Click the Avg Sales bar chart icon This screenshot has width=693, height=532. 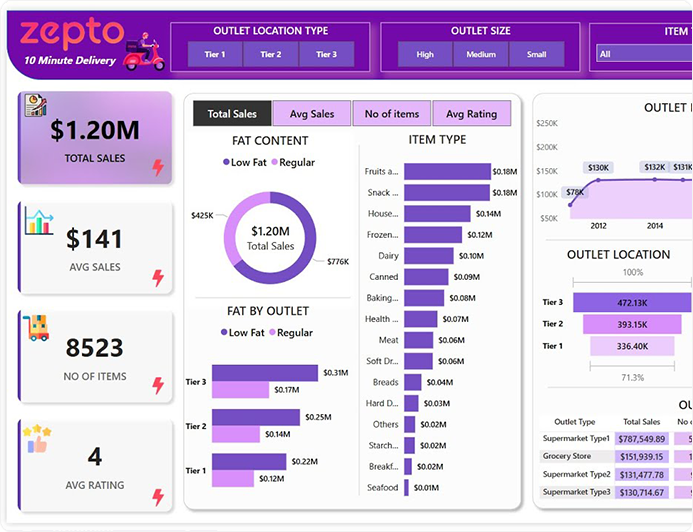(x=39, y=221)
